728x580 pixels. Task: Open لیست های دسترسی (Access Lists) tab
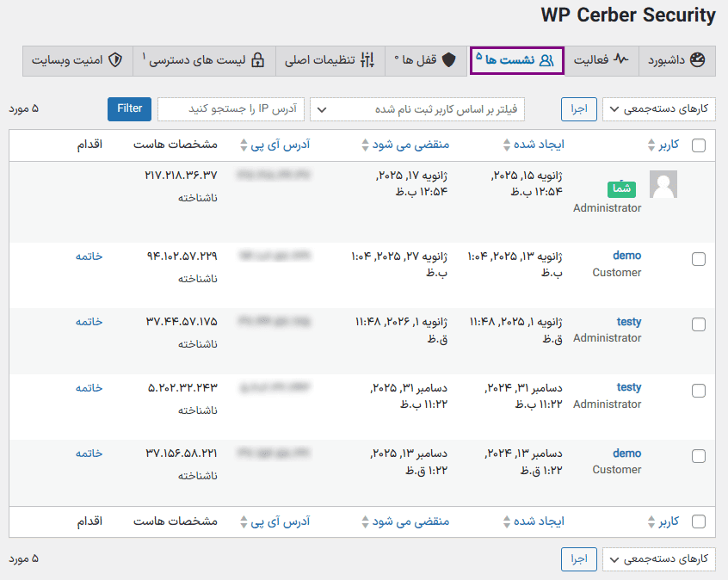tap(204, 60)
